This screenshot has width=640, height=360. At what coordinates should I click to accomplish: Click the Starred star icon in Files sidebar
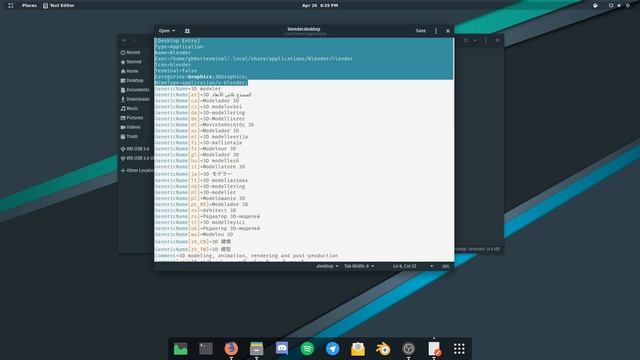123,62
